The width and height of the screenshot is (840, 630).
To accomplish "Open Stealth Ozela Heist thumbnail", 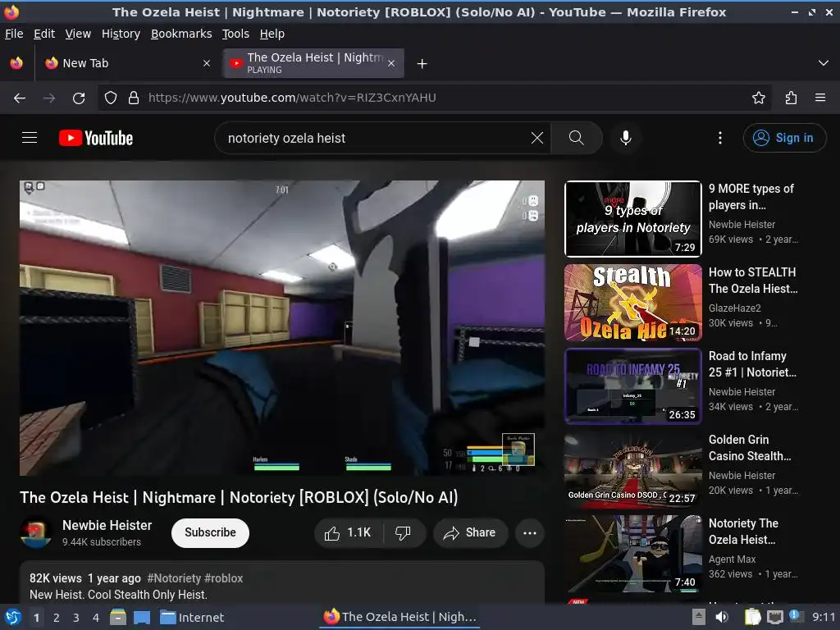I will click(x=633, y=303).
